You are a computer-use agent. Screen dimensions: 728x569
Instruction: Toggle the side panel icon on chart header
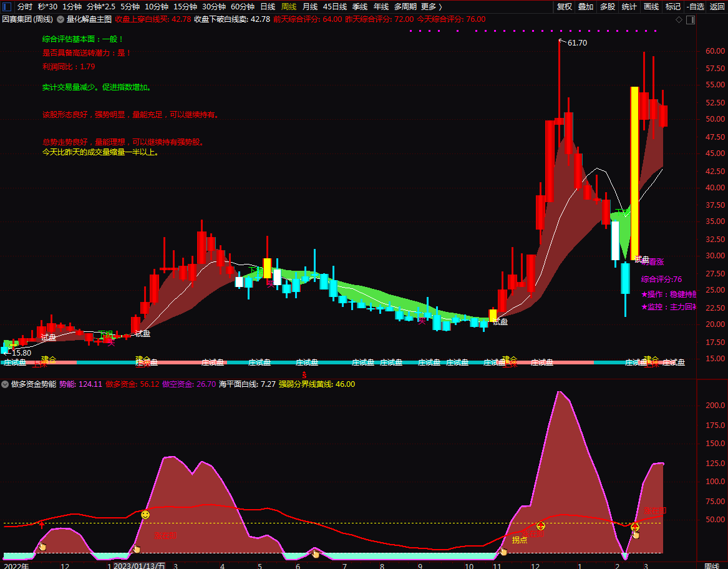pyautogui.click(x=691, y=19)
